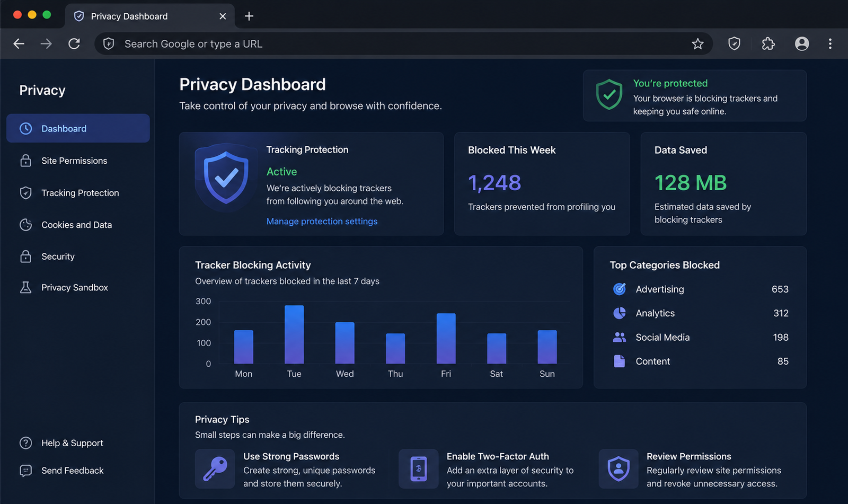
Task: Click the Dashboard clock icon
Action: point(25,128)
